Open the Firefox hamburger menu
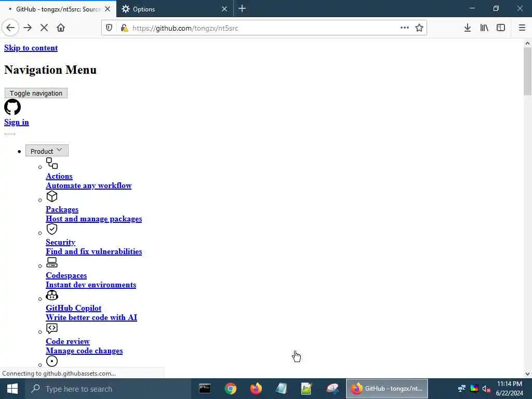The image size is (532, 399). 522,28
